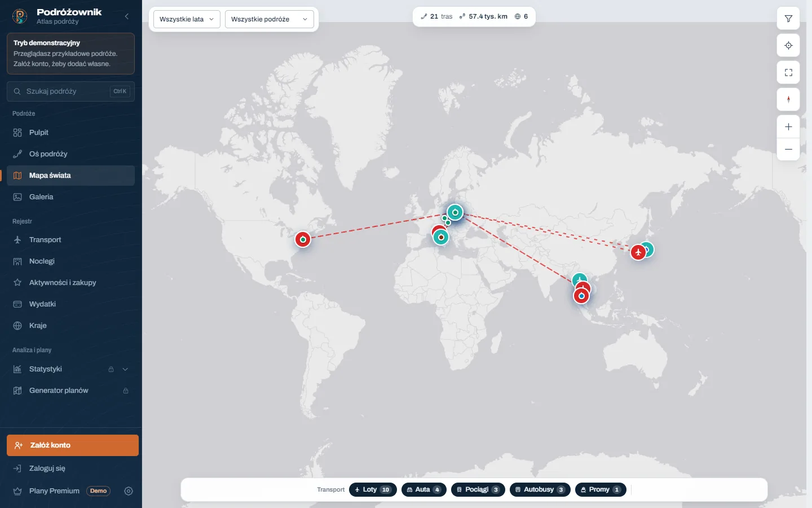The image size is (812, 508).
Task: Zoom out on the map
Action: click(x=788, y=150)
